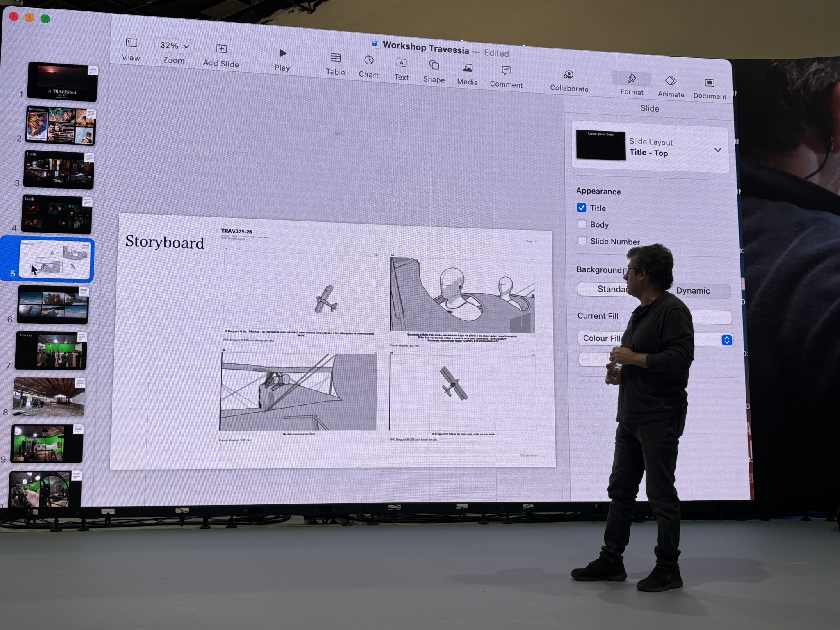The image size is (840, 630).
Task: Open the Collaborate options
Action: click(x=568, y=75)
